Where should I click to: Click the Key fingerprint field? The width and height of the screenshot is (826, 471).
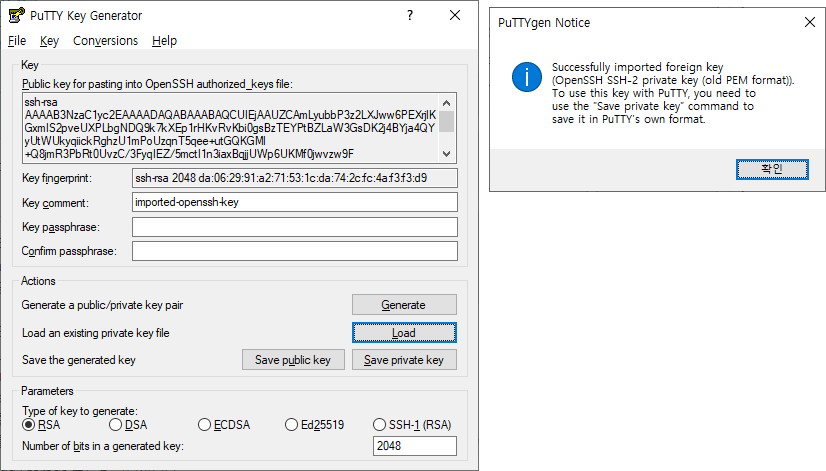(x=294, y=178)
